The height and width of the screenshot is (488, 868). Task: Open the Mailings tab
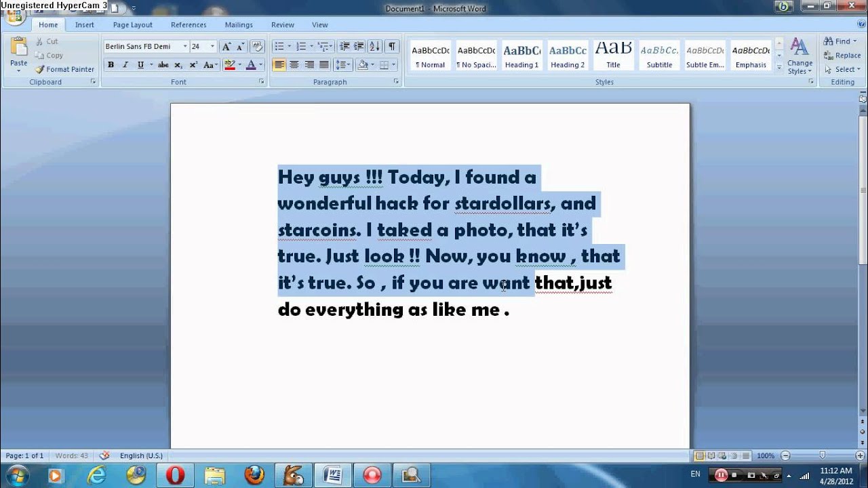tap(239, 24)
